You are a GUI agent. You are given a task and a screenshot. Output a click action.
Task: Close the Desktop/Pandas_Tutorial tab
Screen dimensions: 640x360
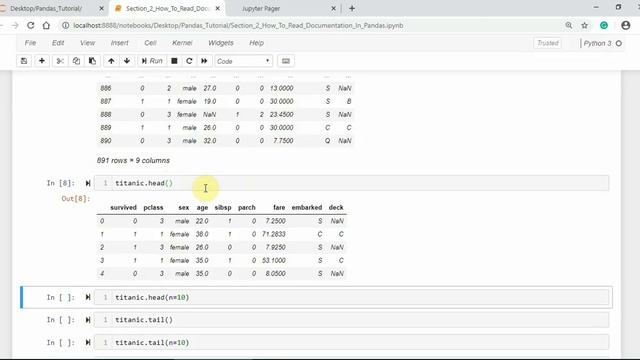pyautogui.click(x=101, y=8)
